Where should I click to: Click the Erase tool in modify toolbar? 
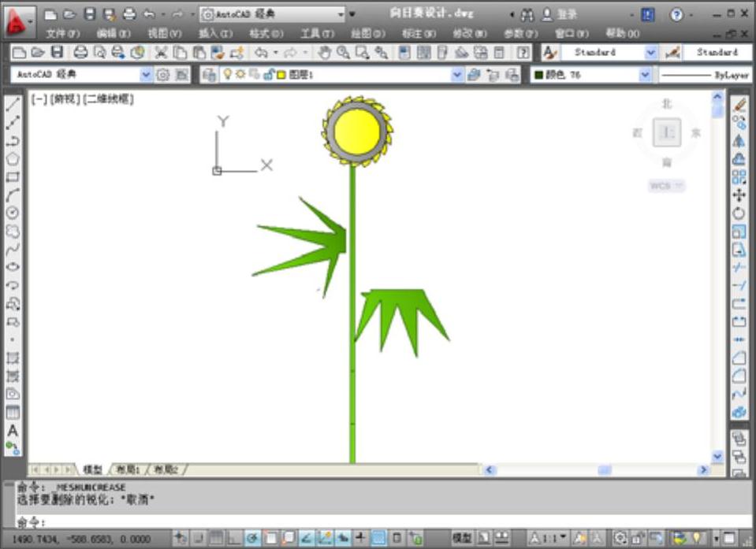(739, 105)
